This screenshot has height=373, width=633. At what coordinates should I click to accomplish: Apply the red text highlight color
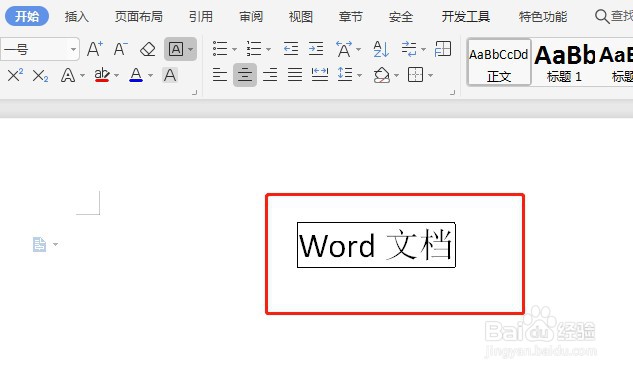click(x=102, y=75)
